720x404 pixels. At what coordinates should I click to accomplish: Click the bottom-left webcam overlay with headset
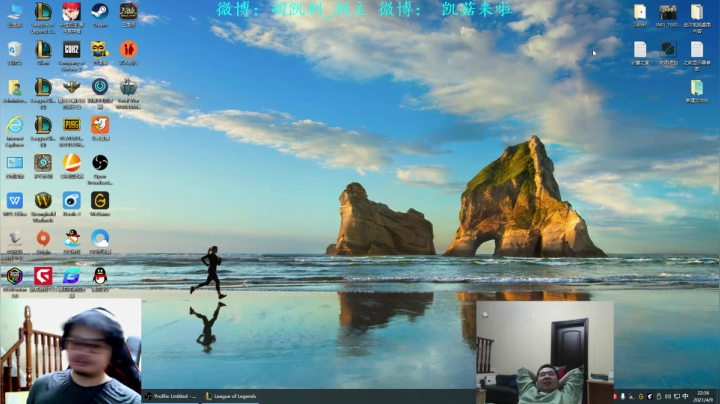pyautogui.click(x=71, y=351)
